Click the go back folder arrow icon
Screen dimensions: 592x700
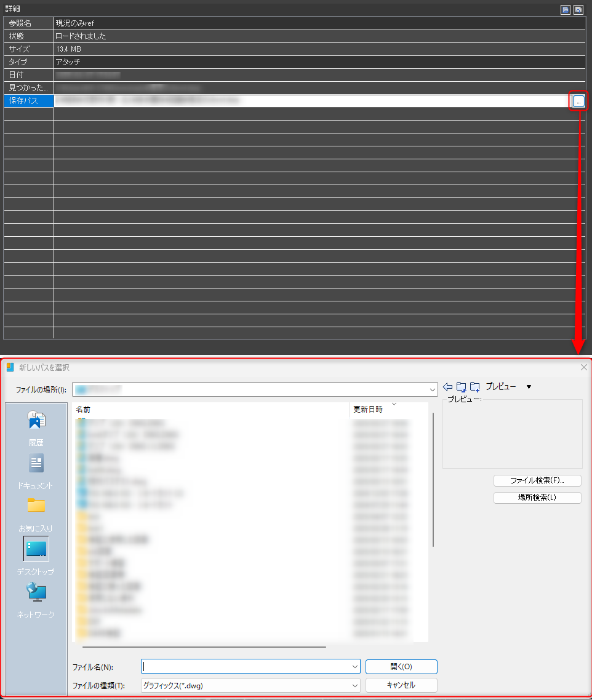(x=446, y=386)
